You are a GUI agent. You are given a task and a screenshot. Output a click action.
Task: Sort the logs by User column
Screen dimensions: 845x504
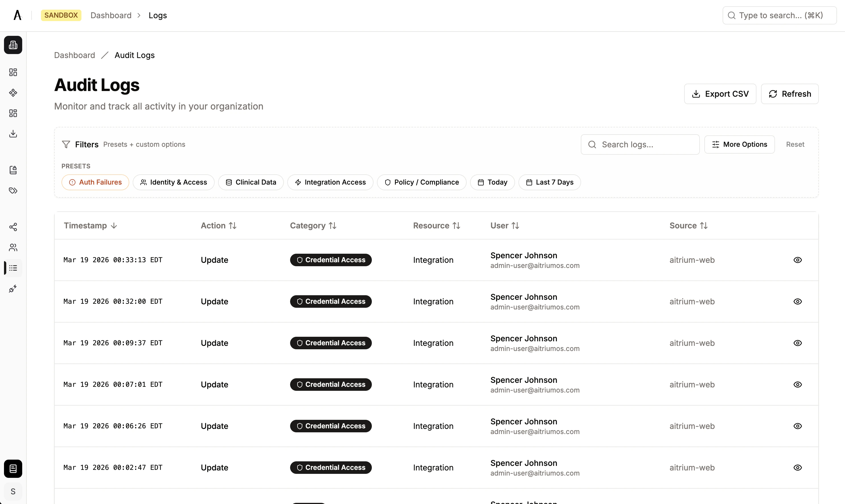(505, 225)
